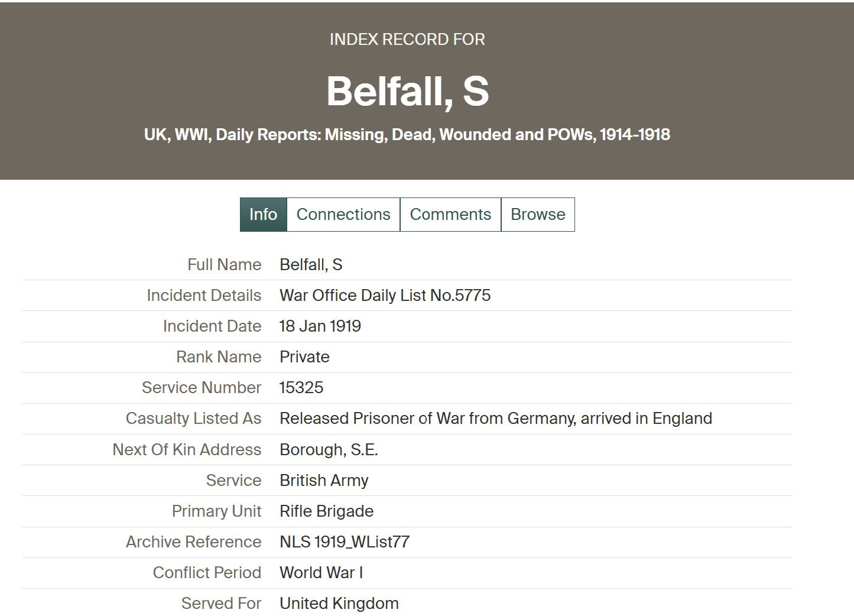The width and height of the screenshot is (854, 616).
Task: Select the Incident Date 18 Jan 1919
Action: (x=321, y=326)
